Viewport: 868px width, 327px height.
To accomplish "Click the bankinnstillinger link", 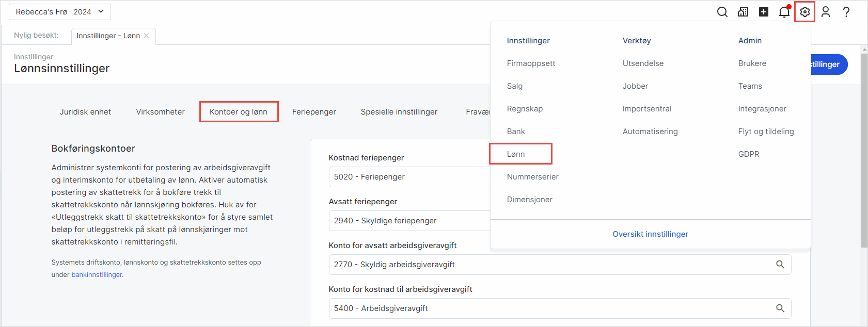I will [x=97, y=275].
